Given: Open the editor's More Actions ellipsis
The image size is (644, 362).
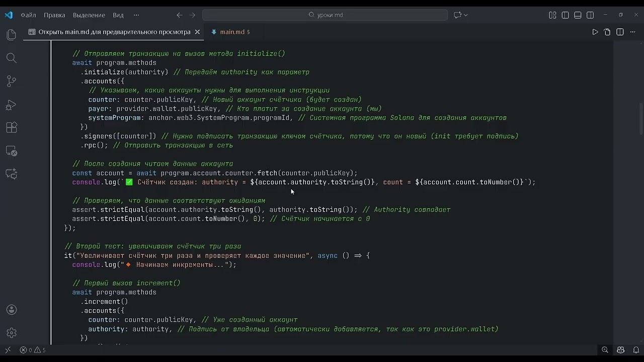Looking at the screenshot, I should pyautogui.click(x=632, y=32).
